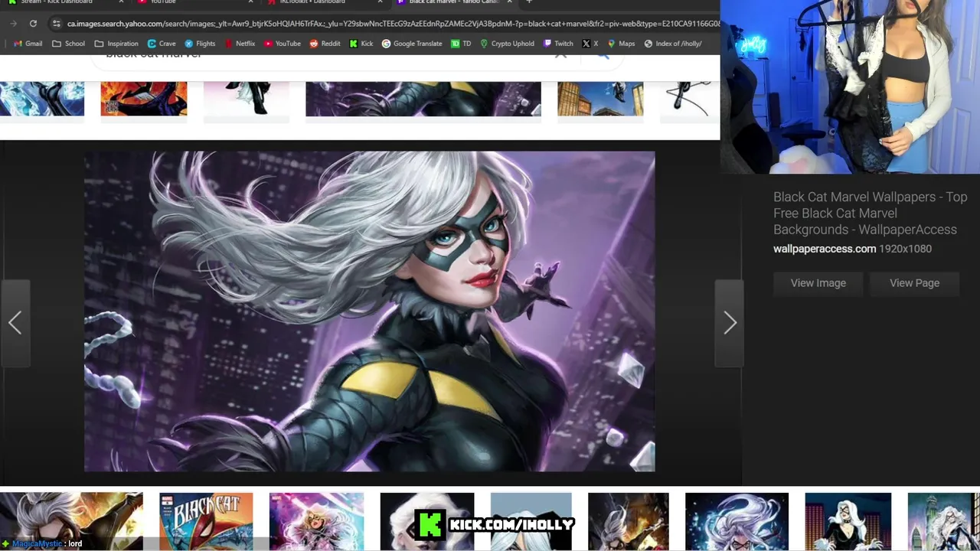The image size is (980, 551).
Task: Open the Kick bookmark
Action: [361, 44]
